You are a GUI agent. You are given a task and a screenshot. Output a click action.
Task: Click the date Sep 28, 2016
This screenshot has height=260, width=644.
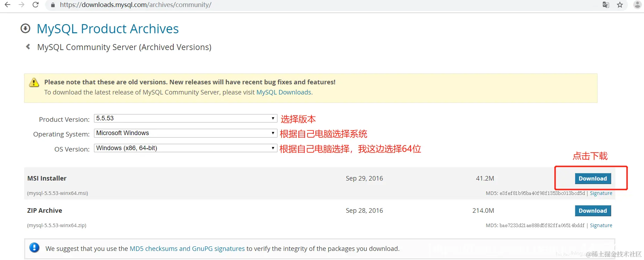(x=364, y=211)
